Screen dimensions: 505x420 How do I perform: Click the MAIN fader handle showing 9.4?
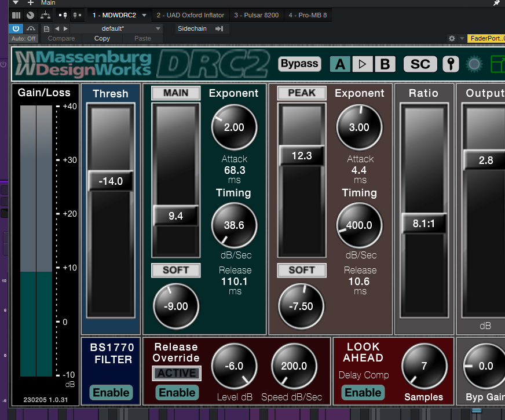pyautogui.click(x=176, y=216)
